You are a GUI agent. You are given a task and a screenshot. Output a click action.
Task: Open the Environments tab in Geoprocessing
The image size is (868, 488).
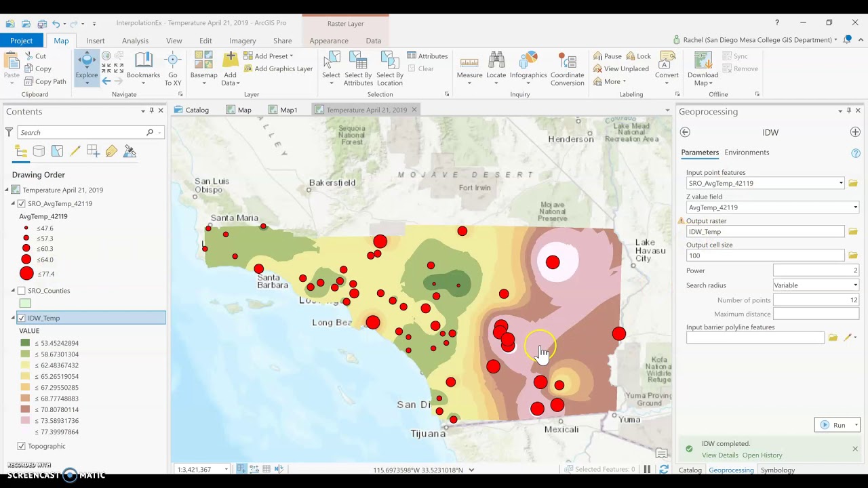click(x=747, y=152)
